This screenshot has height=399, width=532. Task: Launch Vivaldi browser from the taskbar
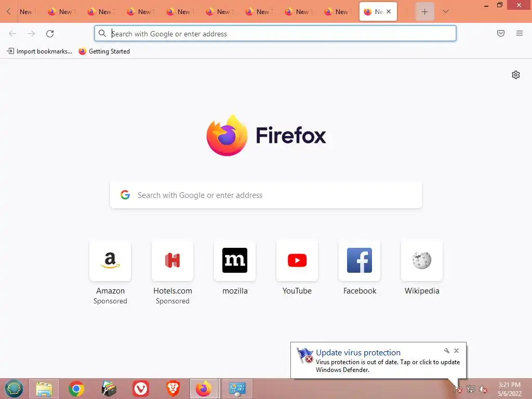pyautogui.click(x=141, y=389)
